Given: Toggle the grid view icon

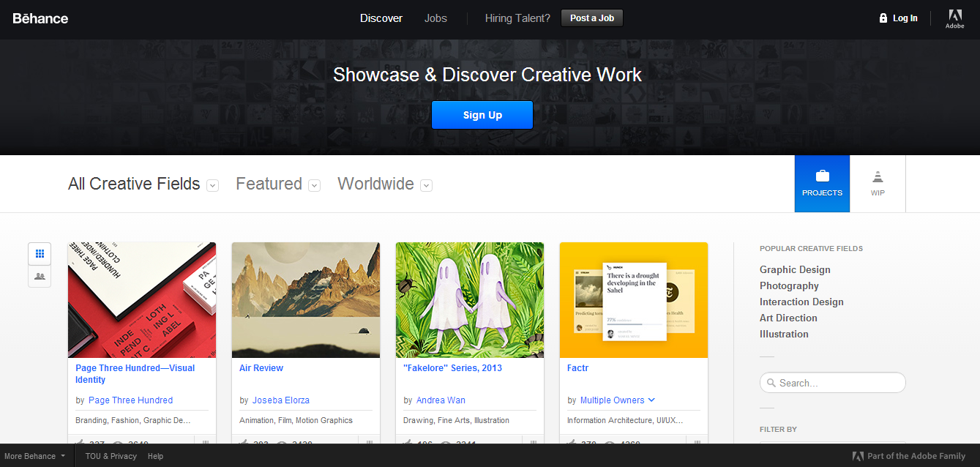Looking at the screenshot, I should (40, 254).
